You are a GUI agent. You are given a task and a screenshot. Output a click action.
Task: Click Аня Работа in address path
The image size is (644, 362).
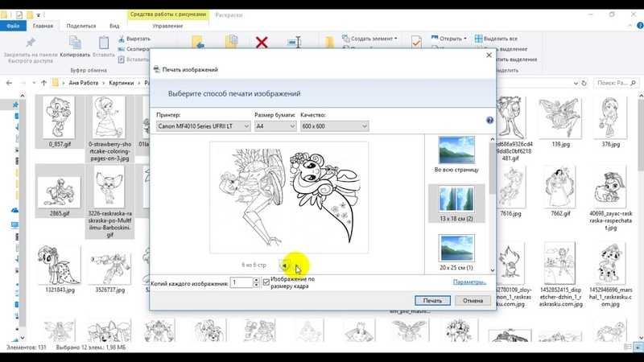click(x=84, y=83)
